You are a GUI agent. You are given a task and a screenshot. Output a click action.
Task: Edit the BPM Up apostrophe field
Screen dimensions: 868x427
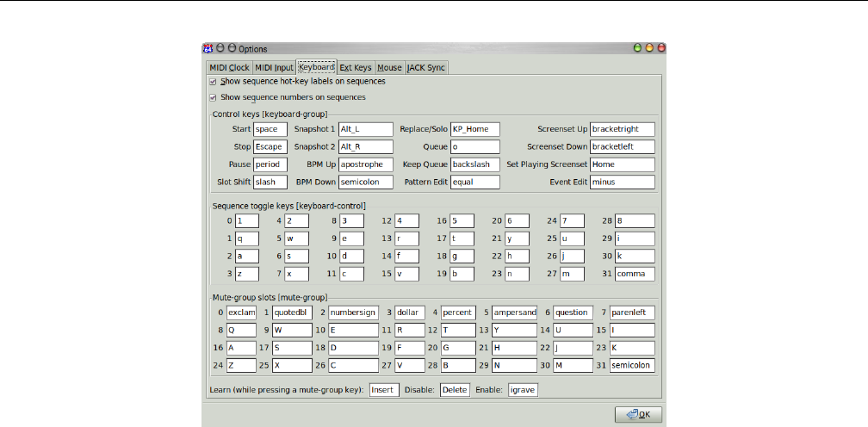pyautogui.click(x=365, y=164)
